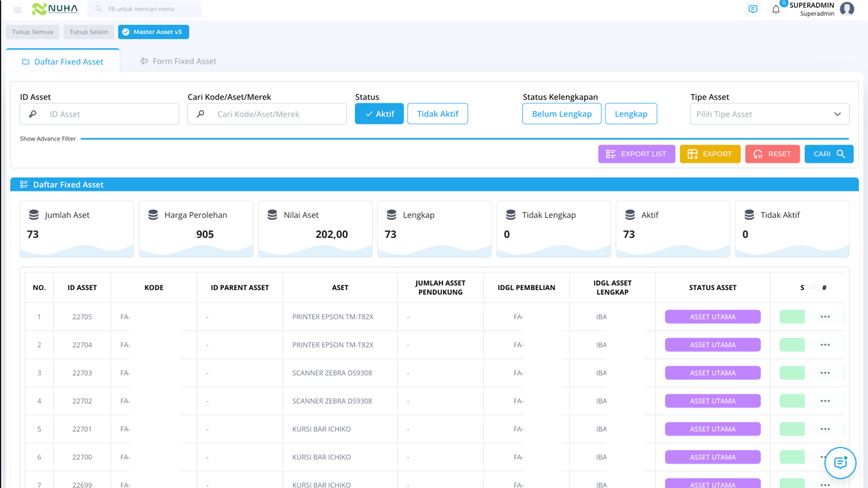Open the notifications bell

(x=776, y=9)
